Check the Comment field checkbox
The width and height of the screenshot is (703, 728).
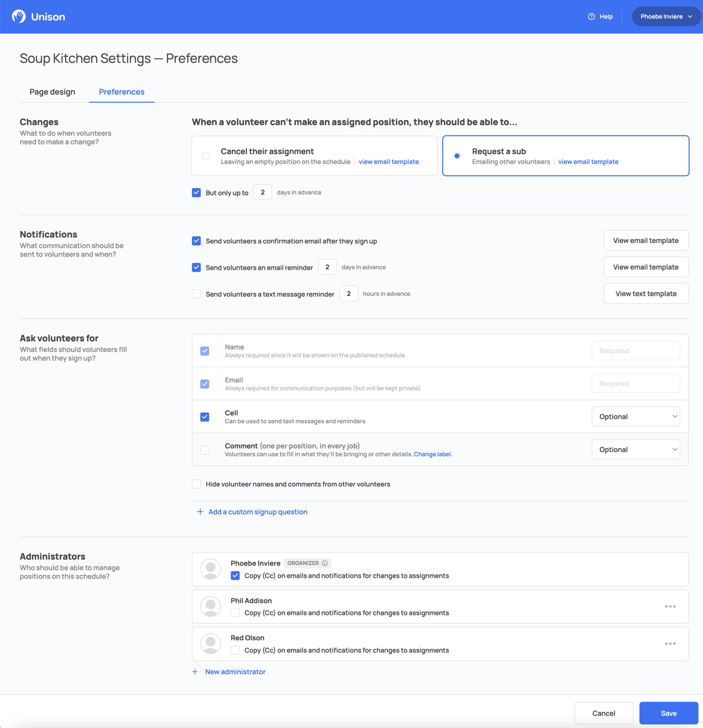click(x=205, y=450)
